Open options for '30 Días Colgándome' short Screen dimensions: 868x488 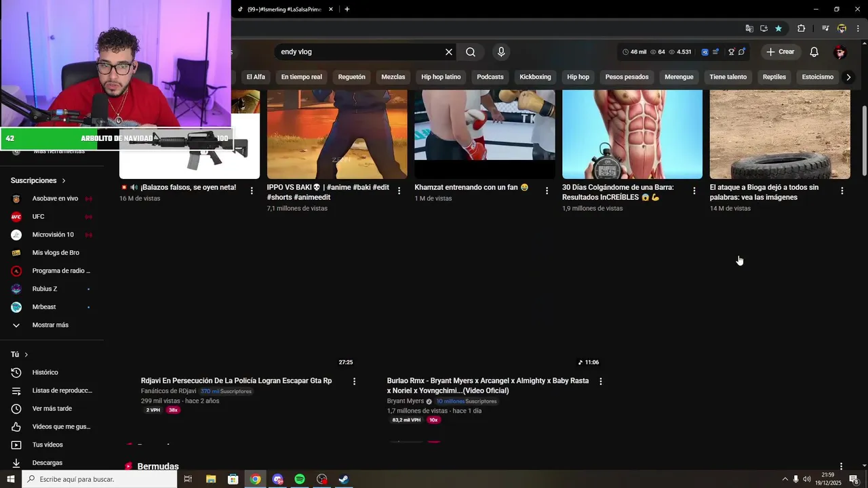(694, 191)
